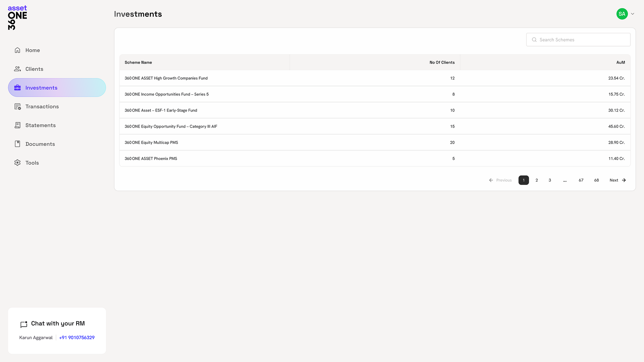
Task: Click the Clients people icon
Action: (x=17, y=69)
